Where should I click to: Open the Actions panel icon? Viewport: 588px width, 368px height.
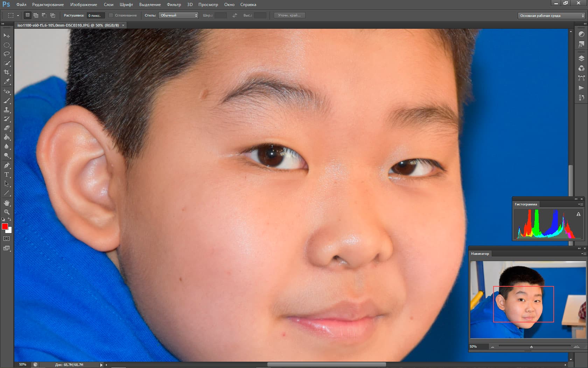581,88
